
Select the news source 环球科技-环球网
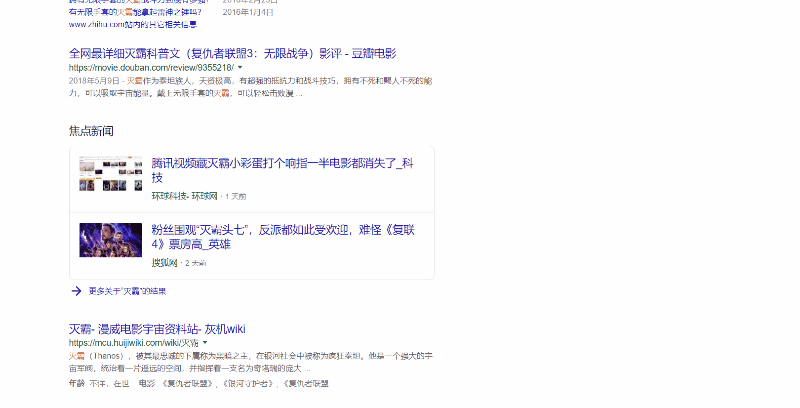click(x=185, y=196)
